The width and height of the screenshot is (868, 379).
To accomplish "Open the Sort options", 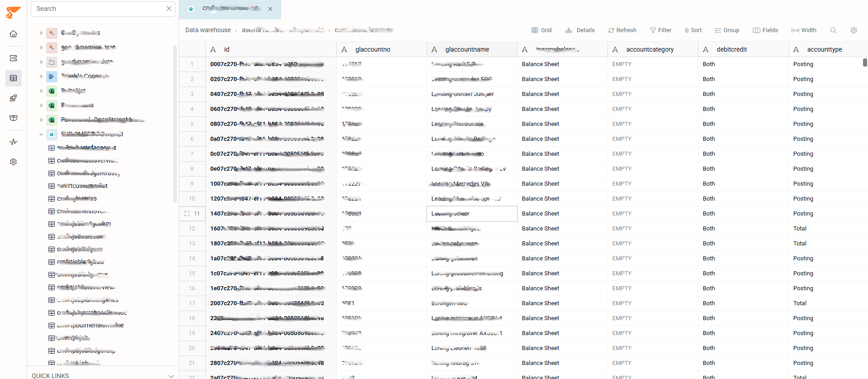I will coord(693,30).
